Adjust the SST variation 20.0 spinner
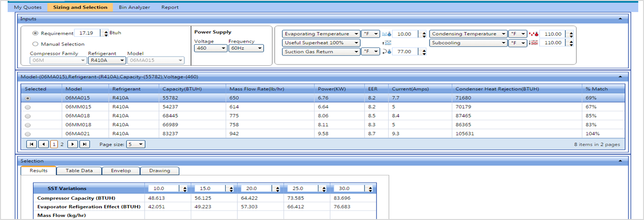Viewport: 644px width, 220px height. [x=279, y=189]
